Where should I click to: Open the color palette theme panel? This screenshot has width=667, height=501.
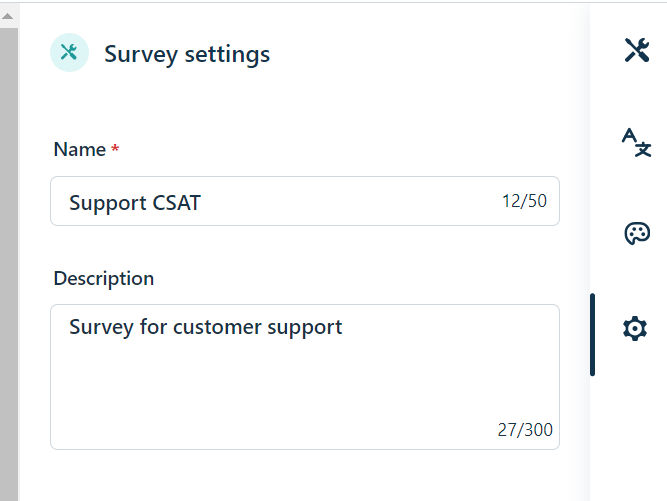(636, 234)
